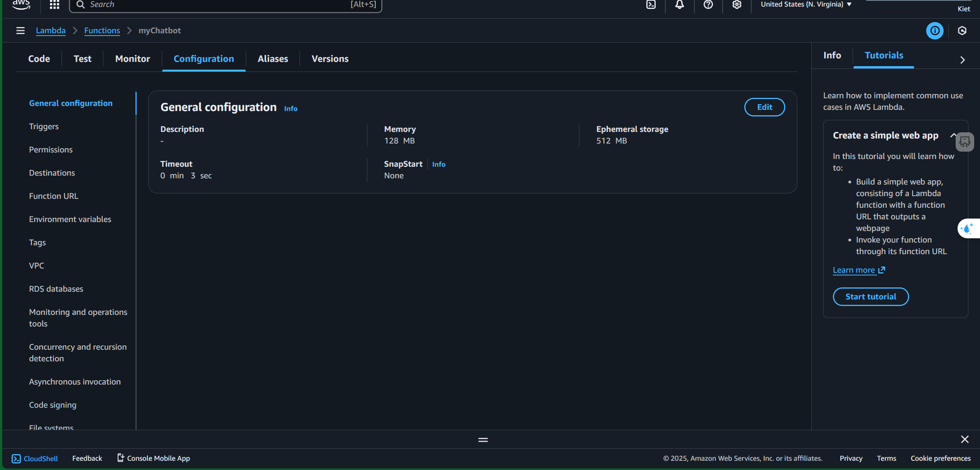Toggle the blue info panel icon

935,31
